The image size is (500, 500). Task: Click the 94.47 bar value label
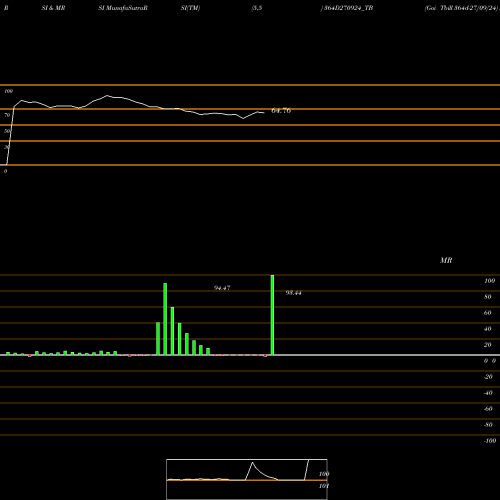[222, 288]
